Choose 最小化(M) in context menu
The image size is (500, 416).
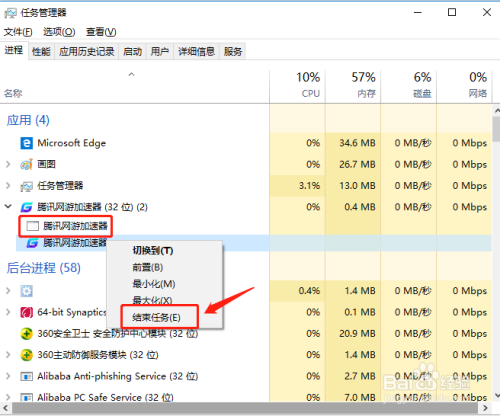(x=154, y=284)
